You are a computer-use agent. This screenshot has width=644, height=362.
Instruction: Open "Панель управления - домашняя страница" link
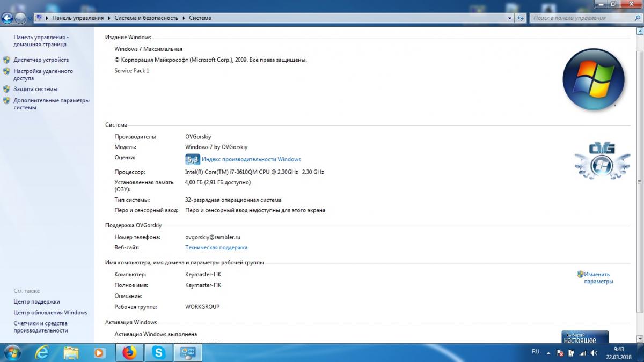click(41, 41)
